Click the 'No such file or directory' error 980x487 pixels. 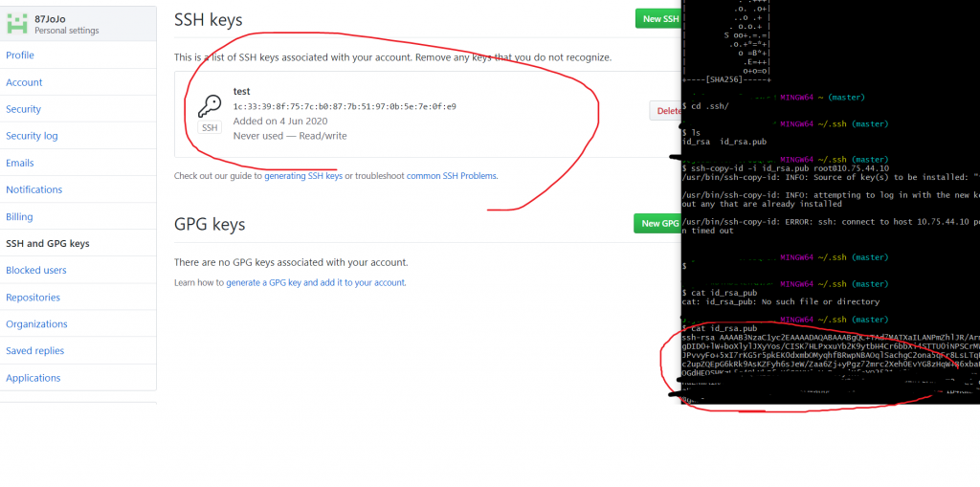pyautogui.click(x=781, y=302)
